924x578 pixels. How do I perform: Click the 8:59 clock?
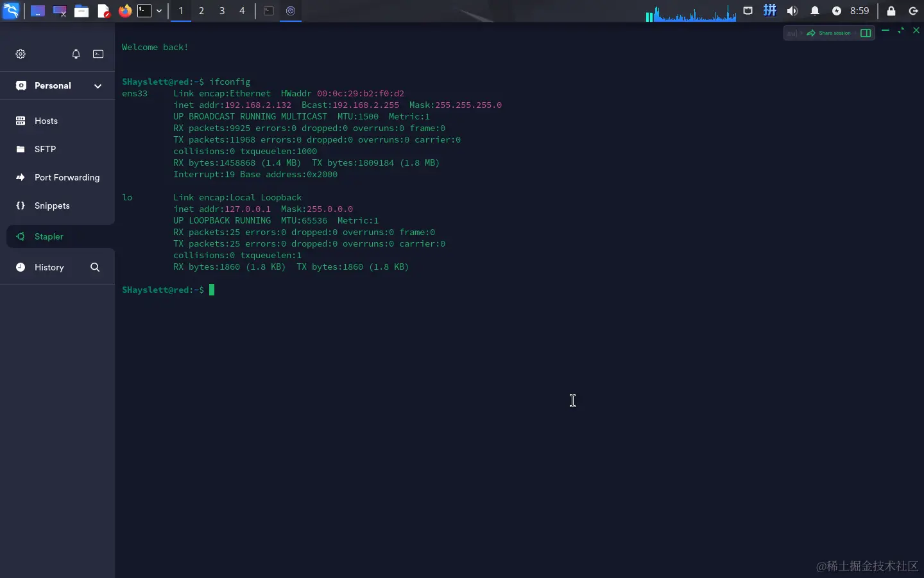pos(860,11)
